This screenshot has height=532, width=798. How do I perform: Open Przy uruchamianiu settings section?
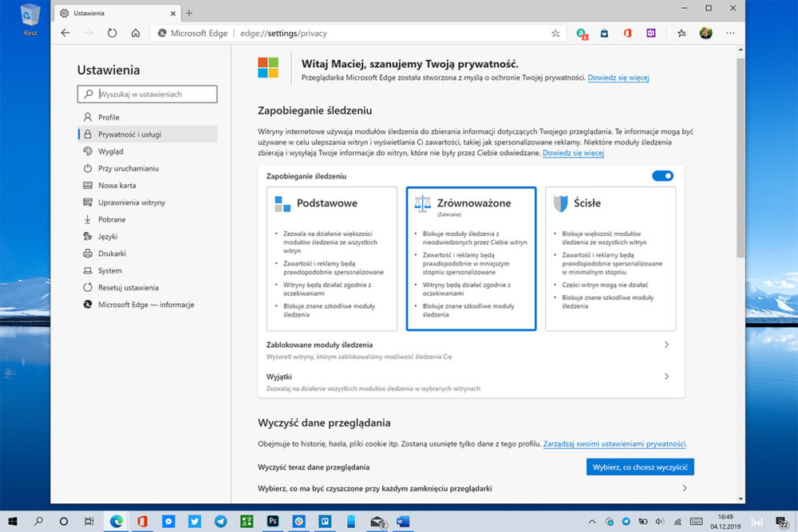[148, 168]
